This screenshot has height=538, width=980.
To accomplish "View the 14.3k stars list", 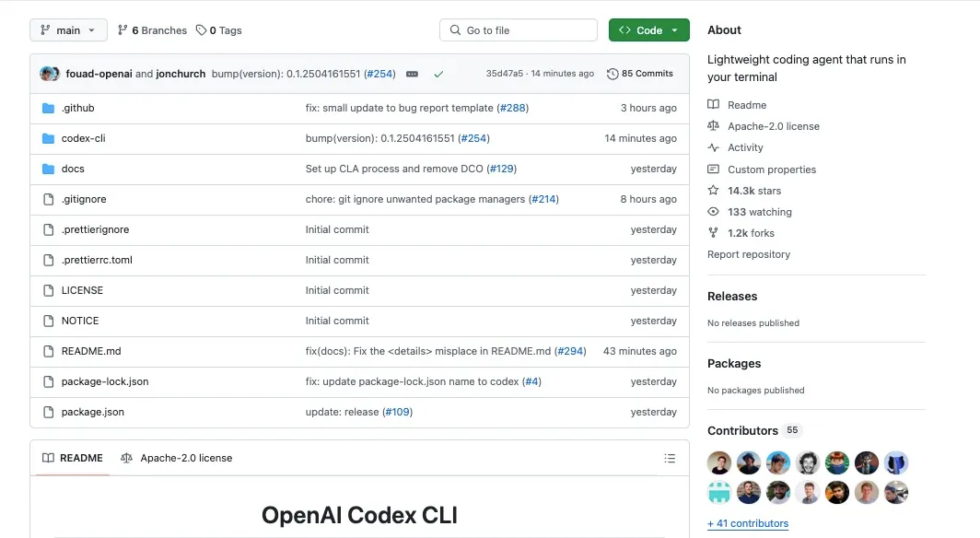I will [753, 191].
